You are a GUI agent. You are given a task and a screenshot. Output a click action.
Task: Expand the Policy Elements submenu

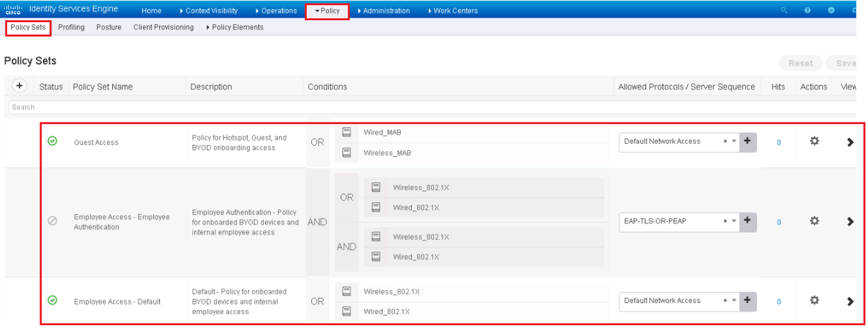235,27
